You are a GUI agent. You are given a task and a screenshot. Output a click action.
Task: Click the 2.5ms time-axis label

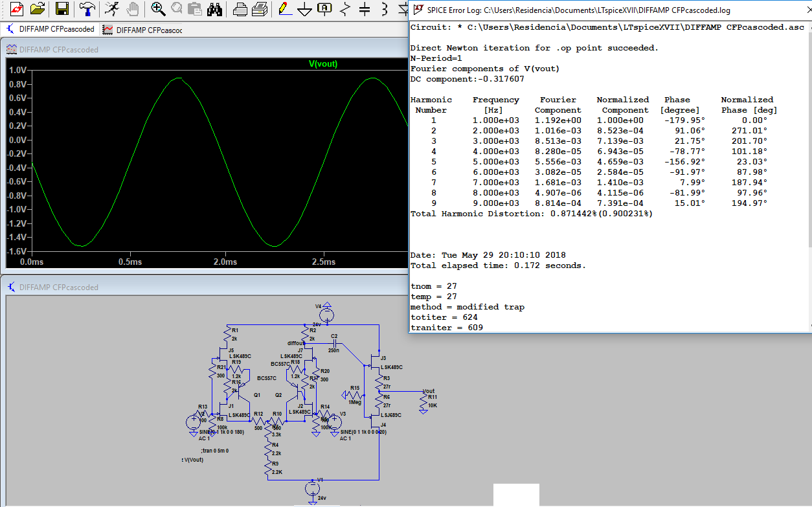(323, 262)
